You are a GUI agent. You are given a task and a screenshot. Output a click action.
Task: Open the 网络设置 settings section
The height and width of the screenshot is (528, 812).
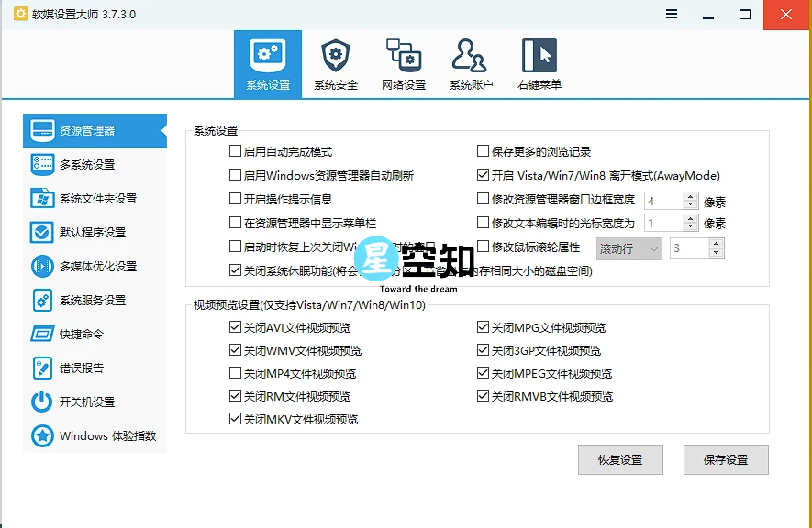point(404,62)
